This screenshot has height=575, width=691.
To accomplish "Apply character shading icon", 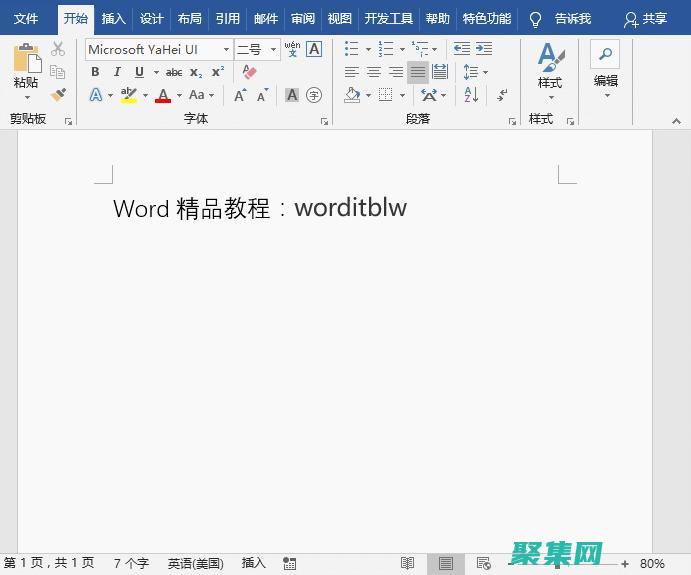I will (x=292, y=95).
